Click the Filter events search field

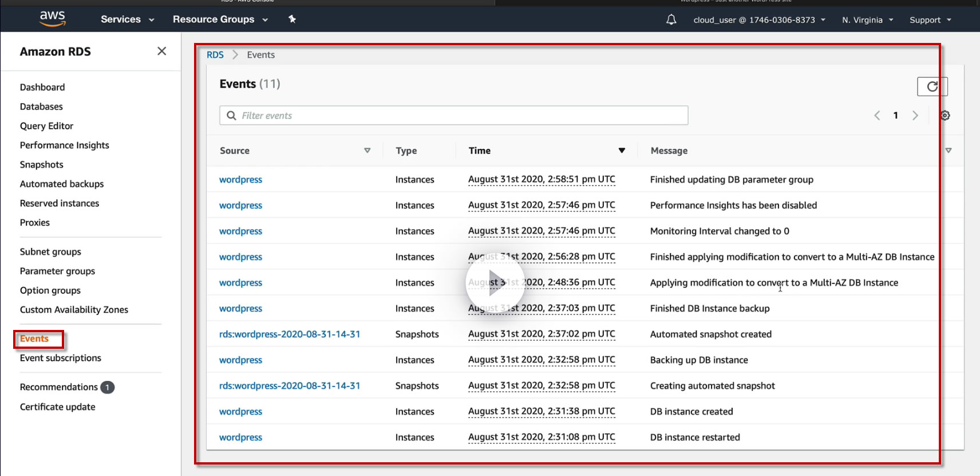tap(453, 116)
